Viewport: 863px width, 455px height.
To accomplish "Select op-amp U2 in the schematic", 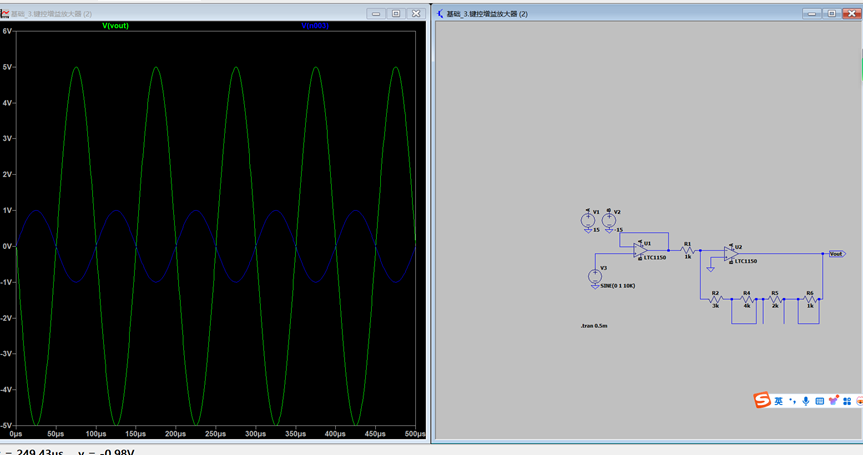I will click(731, 254).
